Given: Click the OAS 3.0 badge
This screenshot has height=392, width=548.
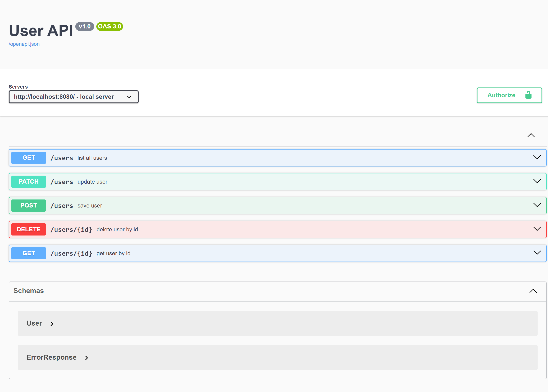Looking at the screenshot, I should [x=110, y=26].
